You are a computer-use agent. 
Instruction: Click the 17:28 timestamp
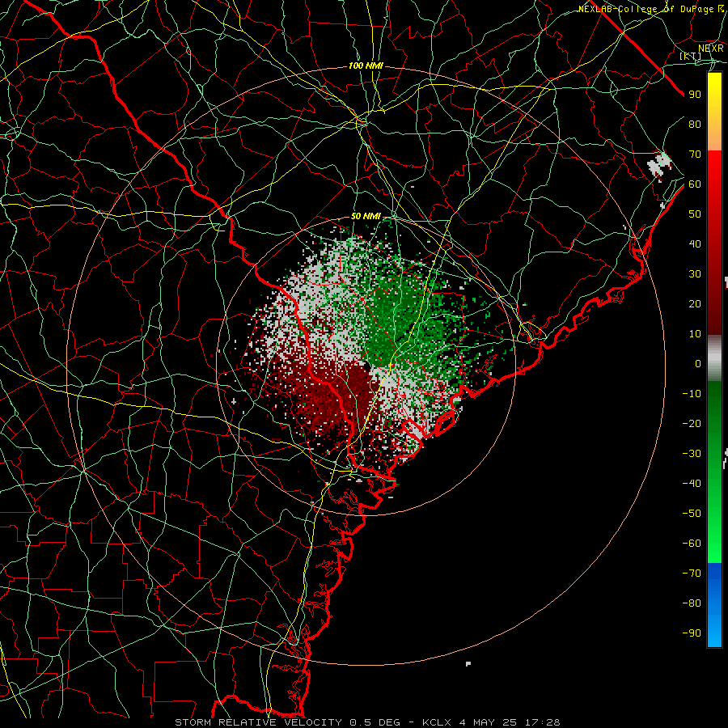tap(542, 722)
